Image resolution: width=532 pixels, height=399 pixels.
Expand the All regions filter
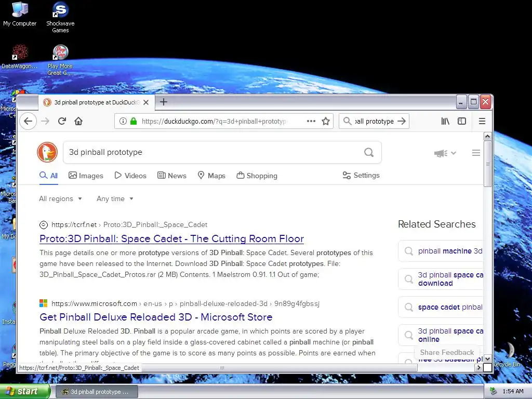click(60, 199)
